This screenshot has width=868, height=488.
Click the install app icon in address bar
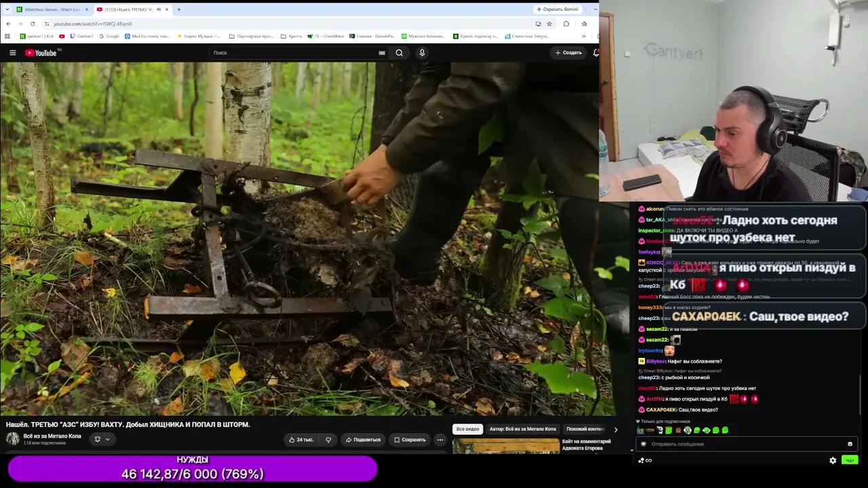(538, 24)
